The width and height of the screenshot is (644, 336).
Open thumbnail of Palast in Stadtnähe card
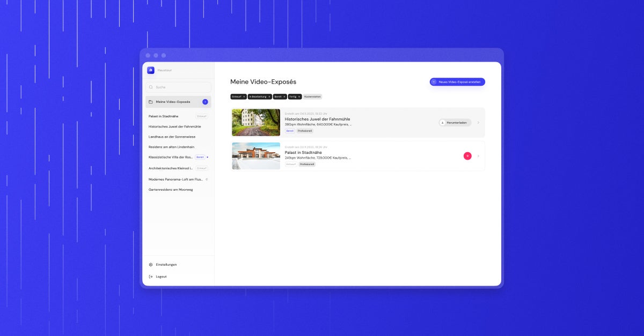[x=256, y=156]
